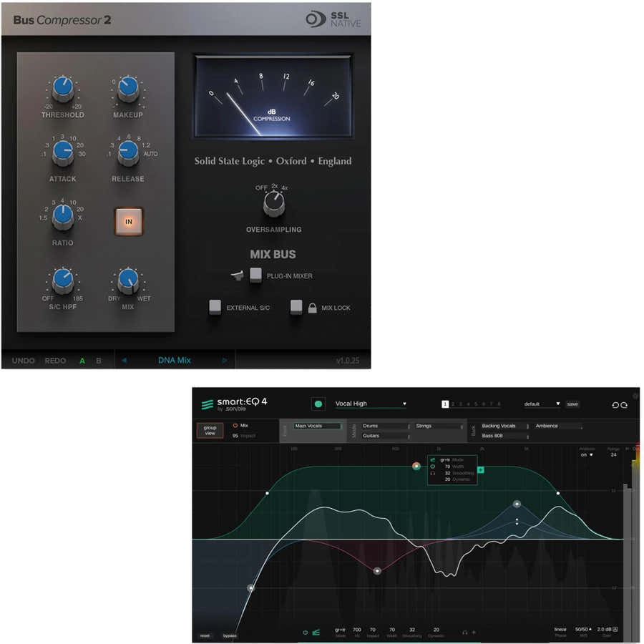
Task: Click the power icon in filter popup
Action: 432,467
